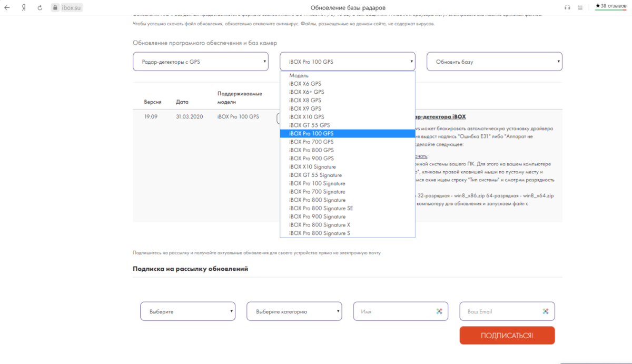Choose Модель placeholder option in list
Screen dimensions: 632x364
click(348, 75)
